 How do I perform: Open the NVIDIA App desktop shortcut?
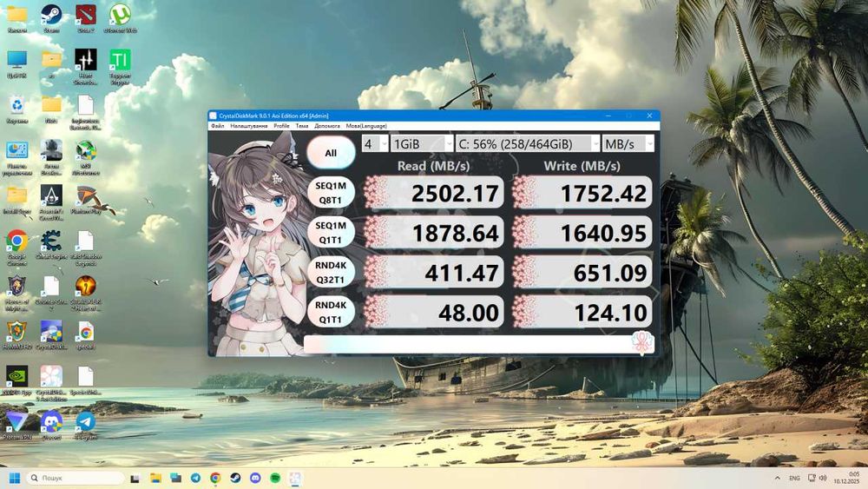pos(16,380)
